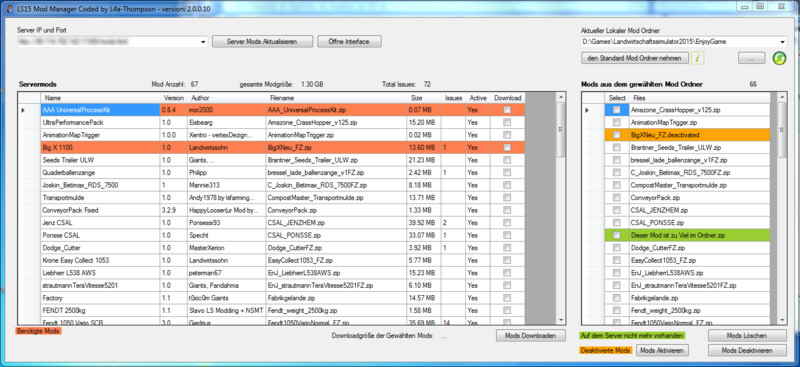Image resolution: width=800 pixels, height=367 pixels.
Task: Select checkbox for Fabrikgelande.zip in local list
Action: coord(617,298)
